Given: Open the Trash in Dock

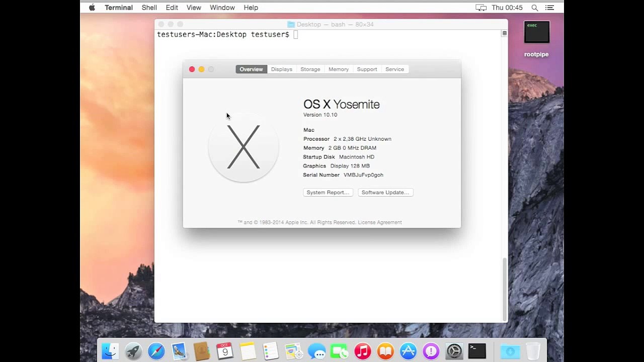Looking at the screenshot, I should (533, 351).
